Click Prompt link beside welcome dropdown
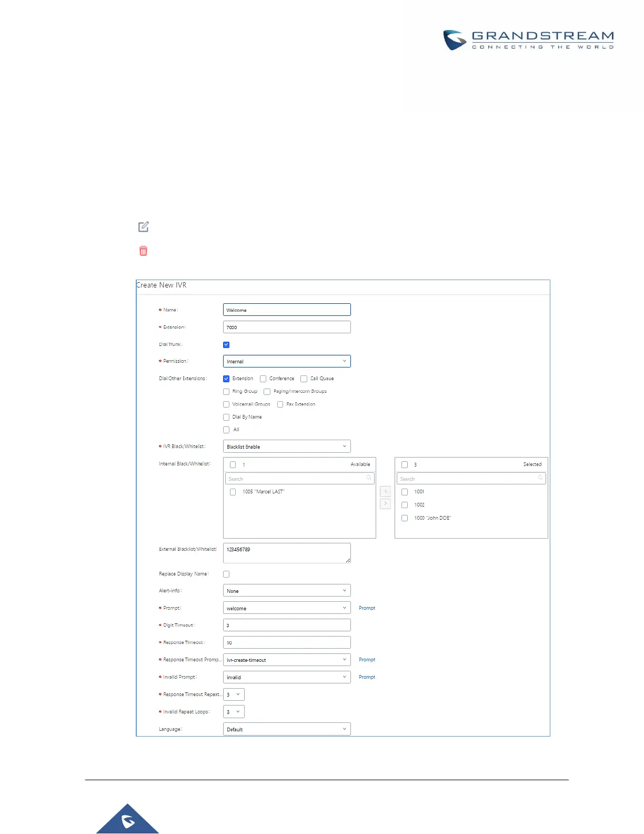Screen dimensions: 644x834 pyautogui.click(x=367, y=608)
